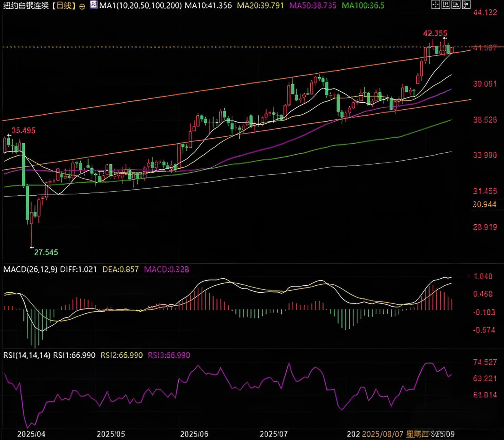Click the 2025/06 date on time axis
The height and width of the screenshot is (440, 504).
(194, 434)
